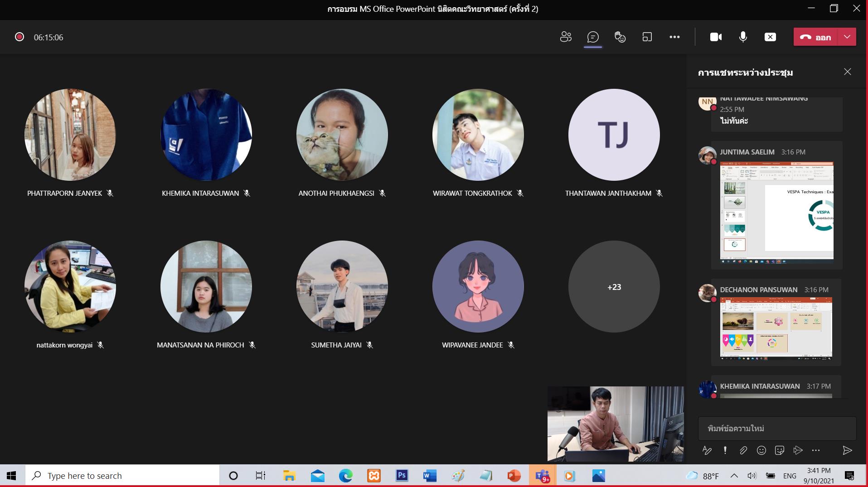868x487 pixels.
Task: Open the Stream video option
Action: [x=798, y=450]
